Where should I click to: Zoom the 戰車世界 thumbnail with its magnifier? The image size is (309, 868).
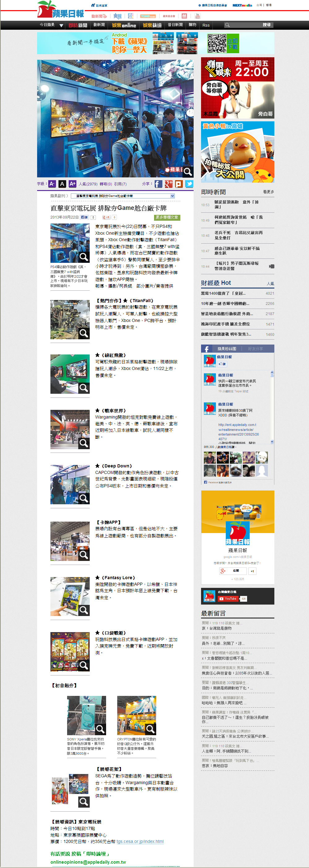click(x=84, y=443)
